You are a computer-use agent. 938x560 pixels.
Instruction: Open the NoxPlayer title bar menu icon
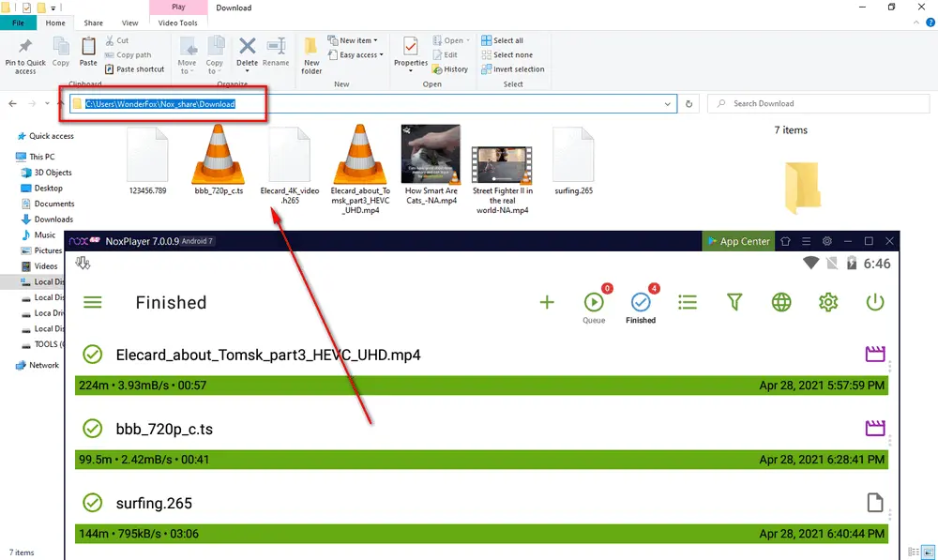(807, 241)
